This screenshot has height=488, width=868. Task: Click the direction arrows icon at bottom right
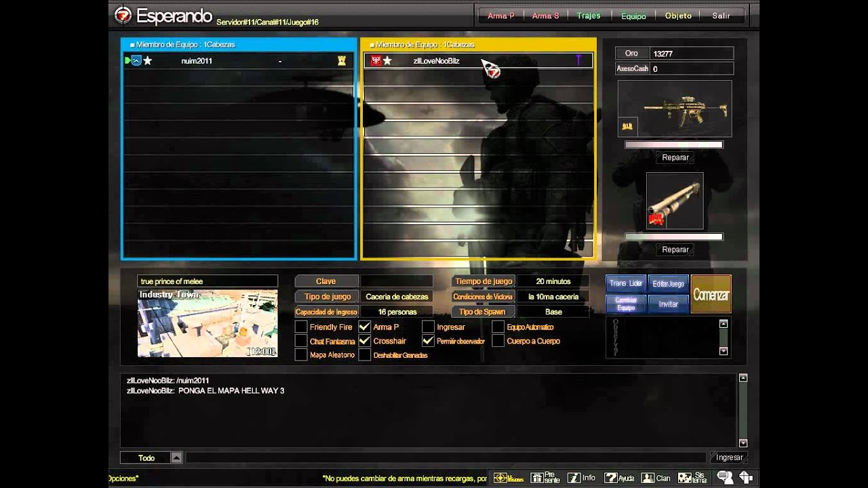pyautogui.click(x=745, y=478)
